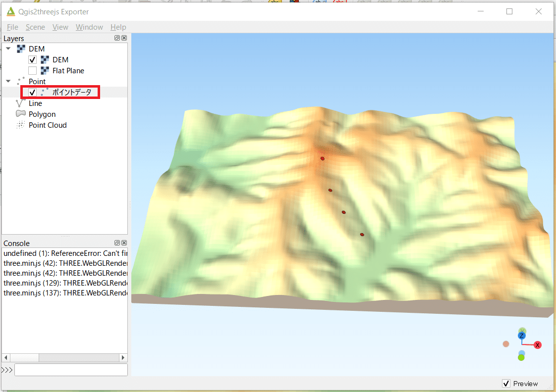Float the Layers panel

[117, 38]
